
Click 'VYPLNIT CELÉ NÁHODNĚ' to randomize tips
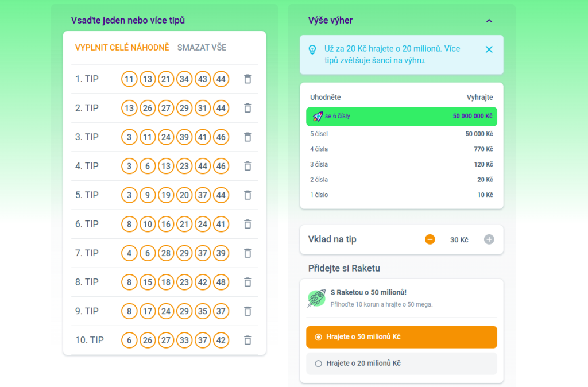click(x=122, y=48)
